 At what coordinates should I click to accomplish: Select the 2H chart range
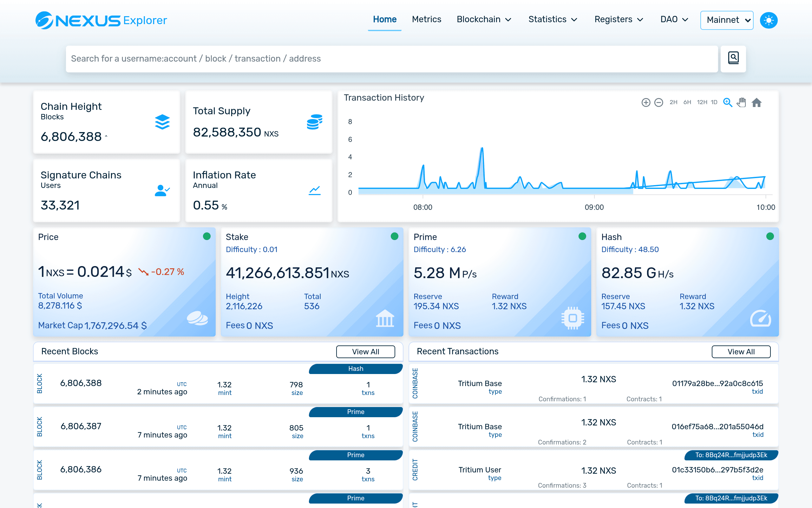(673, 102)
